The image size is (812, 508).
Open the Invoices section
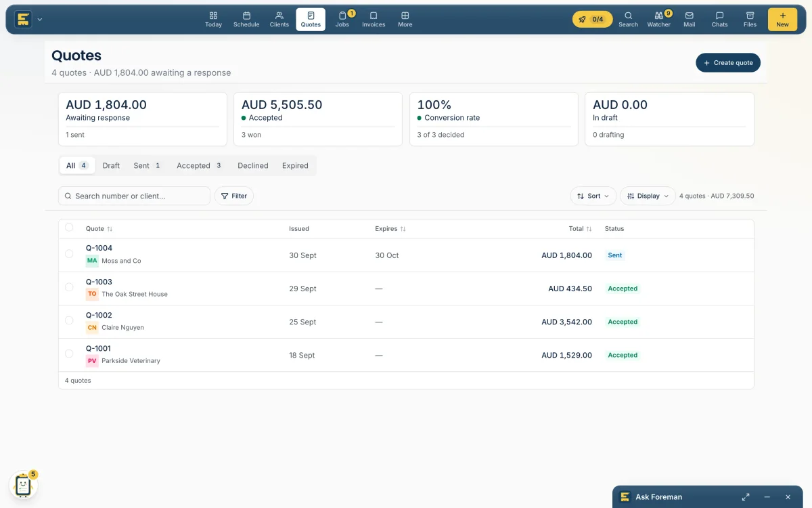click(x=374, y=19)
